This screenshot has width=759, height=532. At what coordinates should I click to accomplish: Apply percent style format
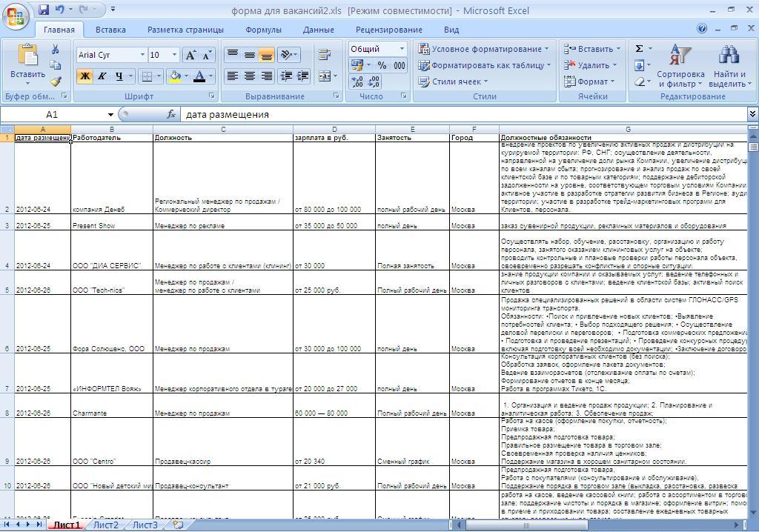tap(382, 65)
